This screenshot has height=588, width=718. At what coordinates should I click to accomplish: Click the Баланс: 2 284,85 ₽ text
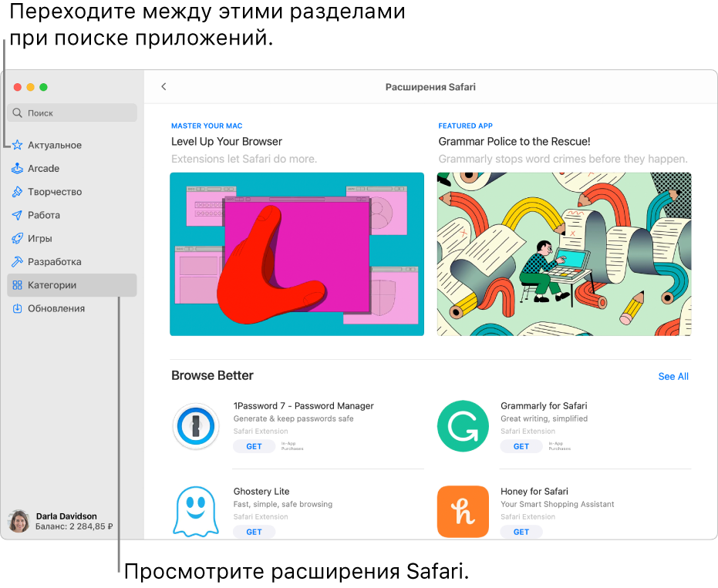point(74,526)
